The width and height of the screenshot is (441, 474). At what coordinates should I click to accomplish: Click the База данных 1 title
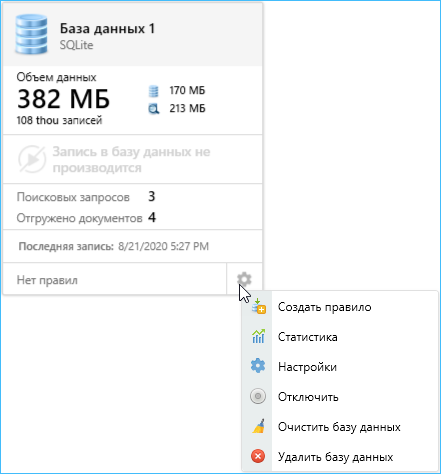click(x=107, y=29)
